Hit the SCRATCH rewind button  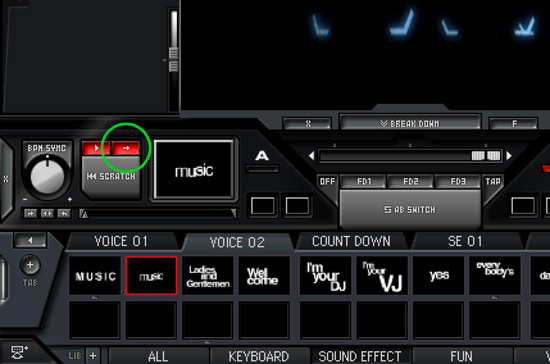(x=111, y=177)
